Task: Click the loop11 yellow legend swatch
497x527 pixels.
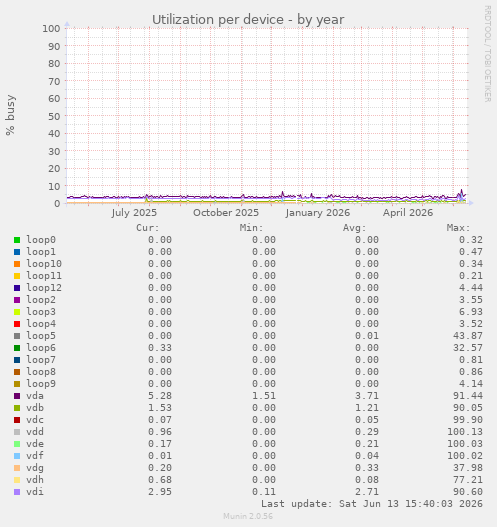Action: tap(17, 276)
